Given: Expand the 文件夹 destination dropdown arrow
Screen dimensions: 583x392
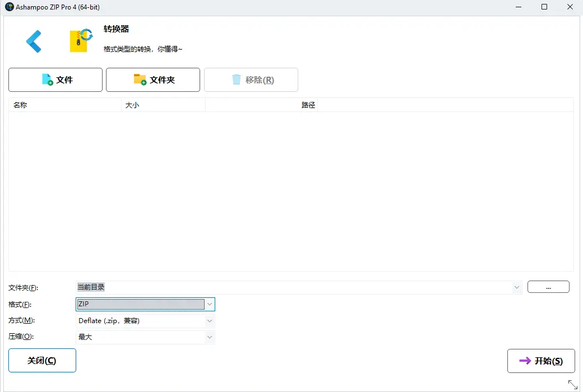Looking at the screenshot, I should point(517,287).
